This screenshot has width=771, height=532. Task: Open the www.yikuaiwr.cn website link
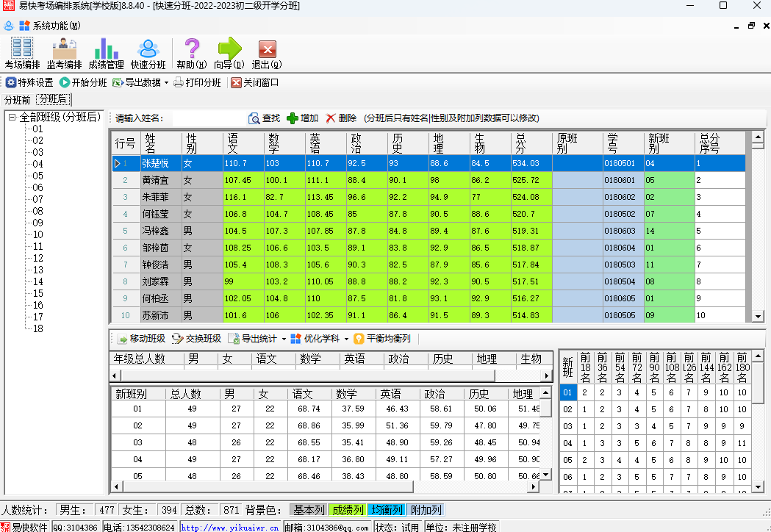[230, 527]
